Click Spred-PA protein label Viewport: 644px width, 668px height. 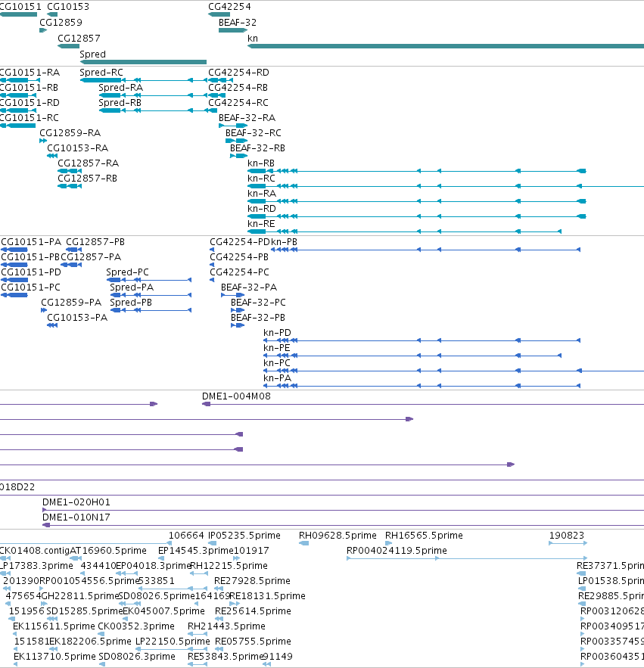(132, 287)
